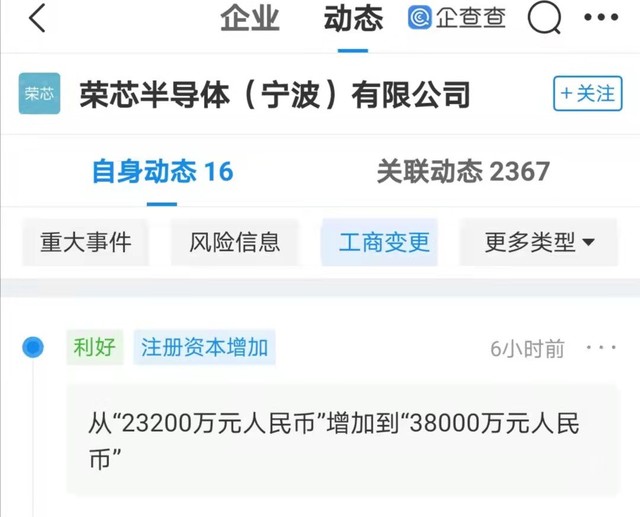
Task: Go back with the left arrow icon
Action: 37,18
